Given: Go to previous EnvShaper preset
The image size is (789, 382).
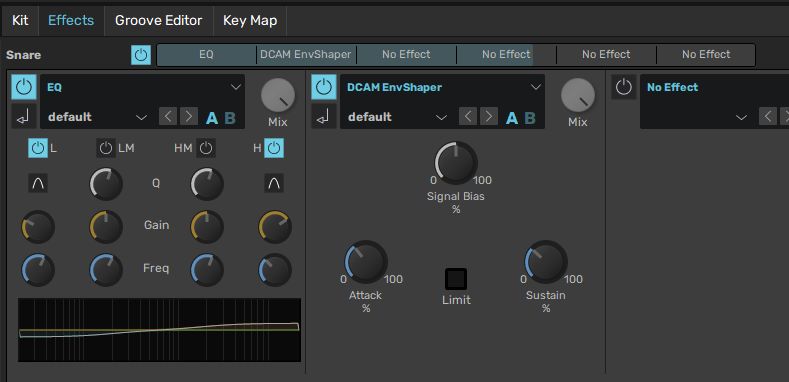Looking at the screenshot, I should (x=468, y=116).
